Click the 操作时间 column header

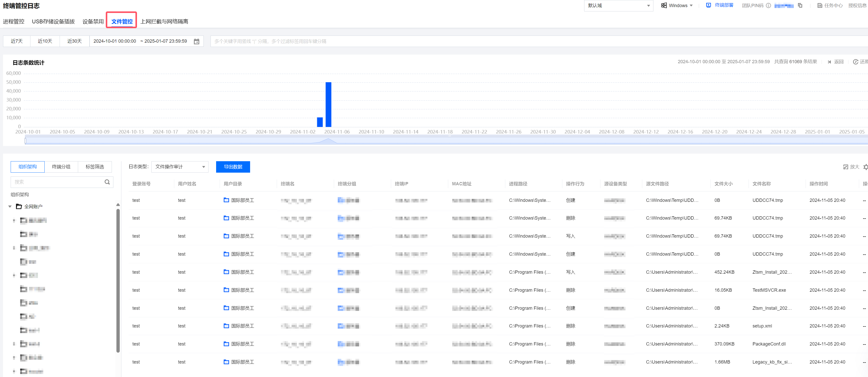tap(819, 184)
